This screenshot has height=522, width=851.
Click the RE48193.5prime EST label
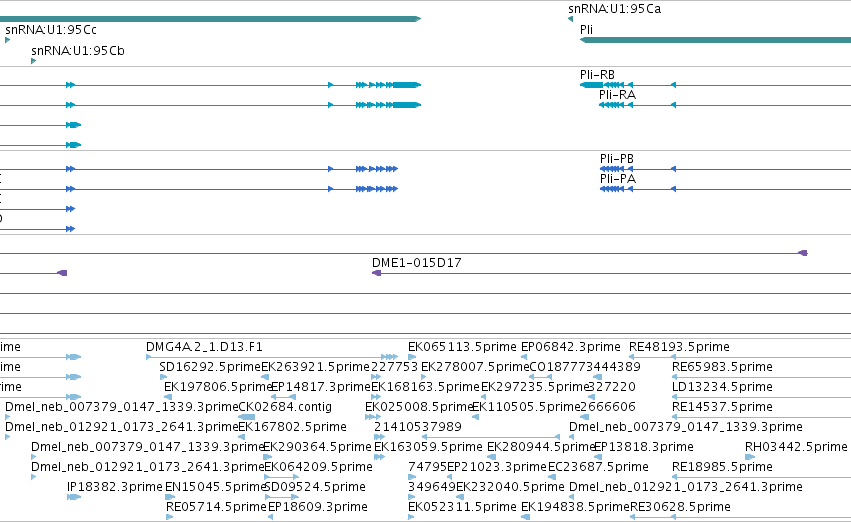point(679,347)
